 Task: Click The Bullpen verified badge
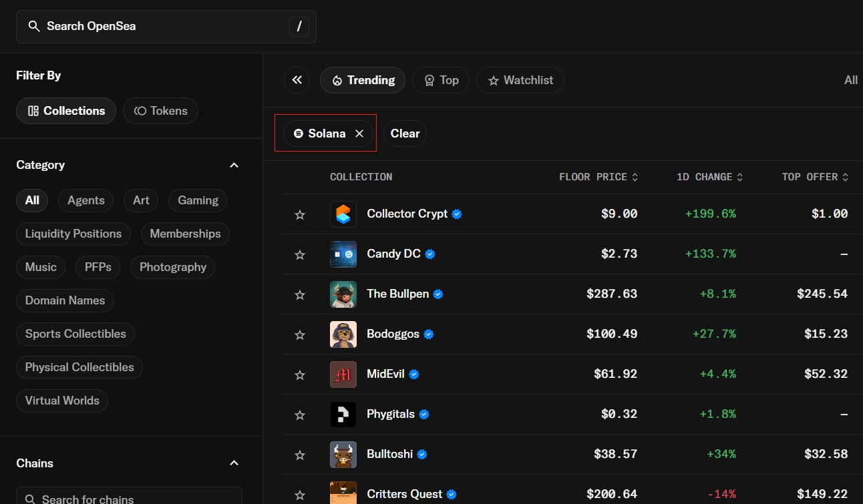(x=438, y=294)
